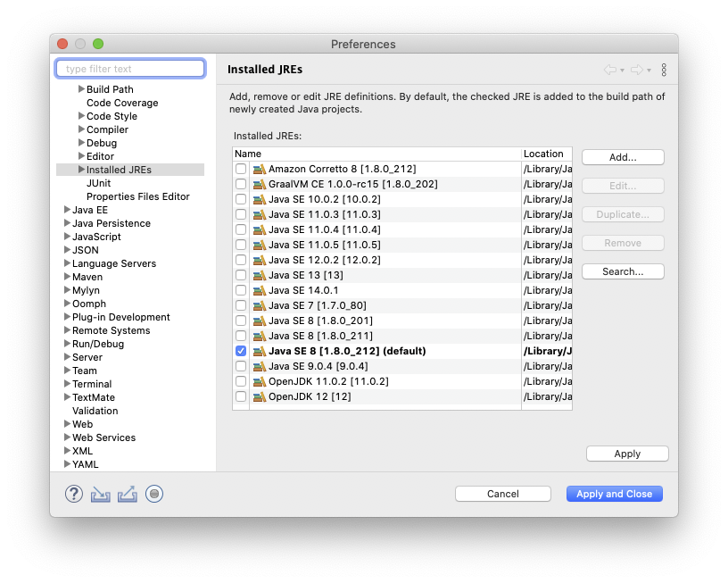Expand the YAML tree node

[x=67, y=464]
